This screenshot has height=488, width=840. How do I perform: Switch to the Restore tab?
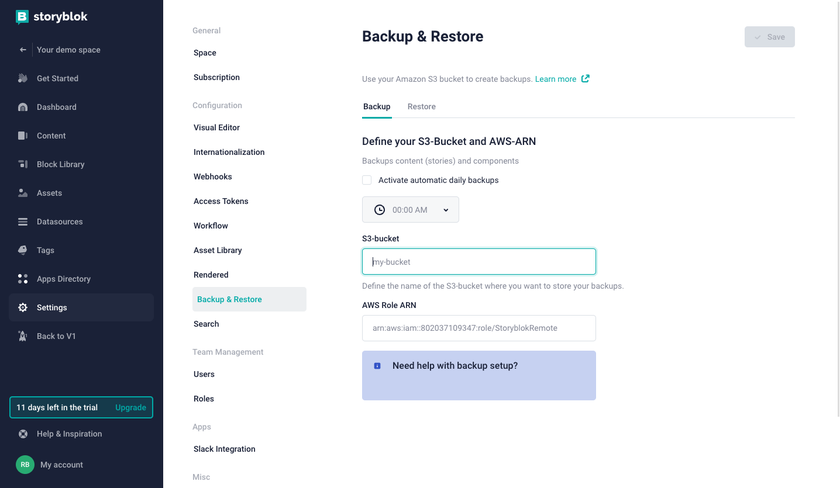(x=421, y=107)
